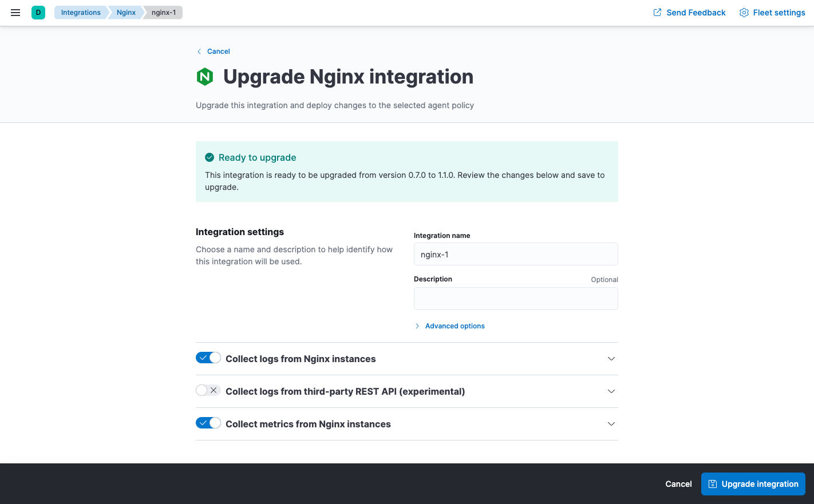Click the Integration name field showing nginx-1

[x=515, y=254]
